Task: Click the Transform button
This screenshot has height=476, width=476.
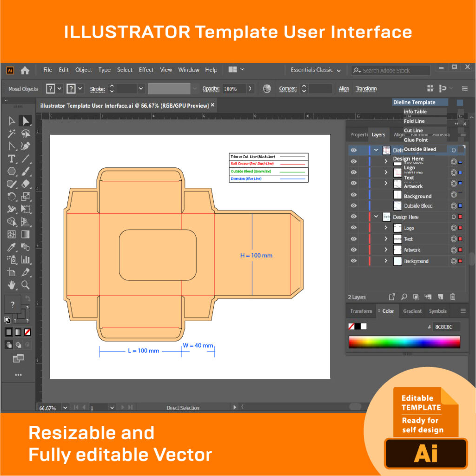Action: pyautogui.click(x=366, y=88)
